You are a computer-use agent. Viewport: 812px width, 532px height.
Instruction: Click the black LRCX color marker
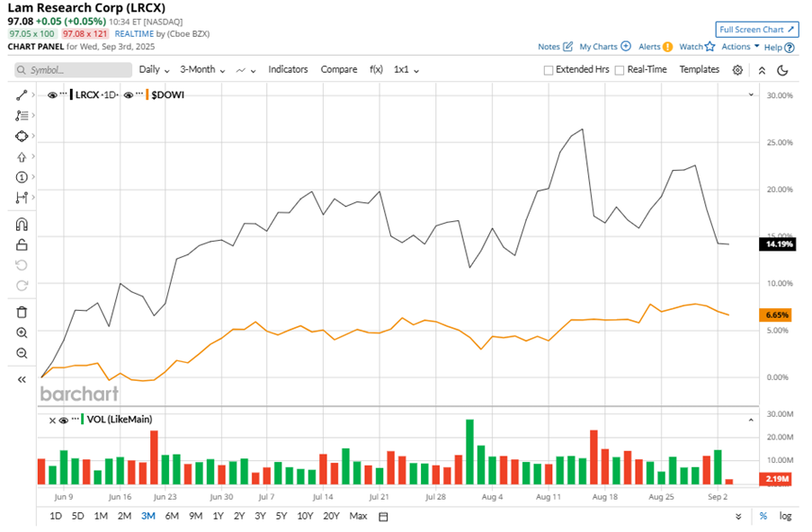[x=71, y=94]
